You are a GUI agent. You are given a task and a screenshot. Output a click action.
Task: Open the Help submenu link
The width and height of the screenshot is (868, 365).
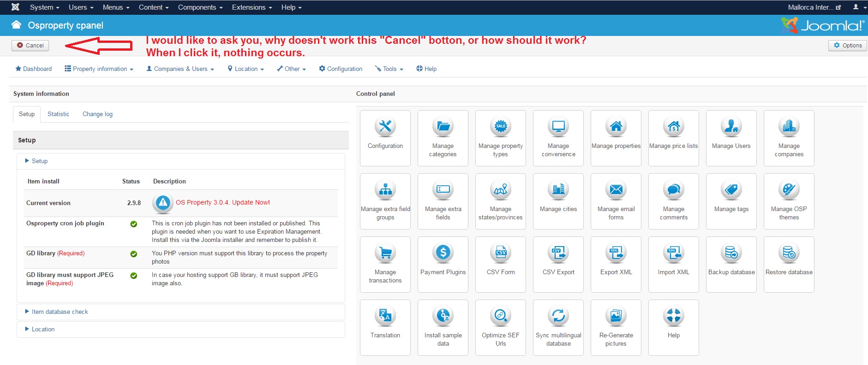(x=426, y=69)
